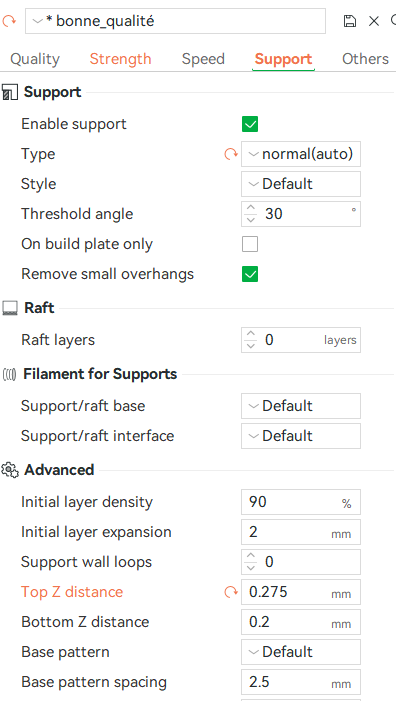Click the save preset floppy disk icon
396x701 pixels.
point(350,21)
